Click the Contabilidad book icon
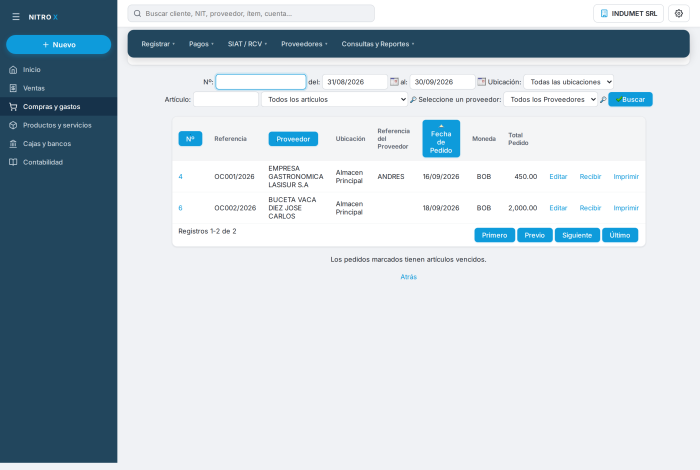Viewport: 700px width, 470px height. (13, 162)
